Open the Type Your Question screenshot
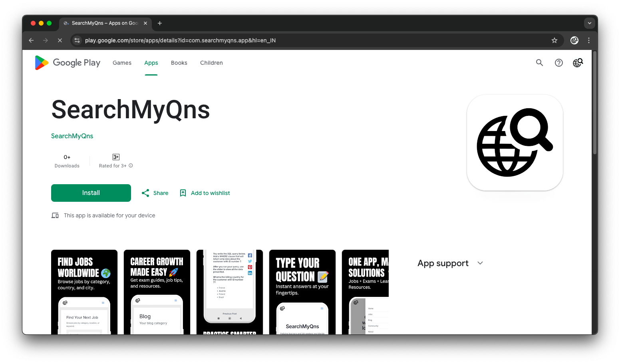This screenshot has width=620, height=364. pos(302,292)
